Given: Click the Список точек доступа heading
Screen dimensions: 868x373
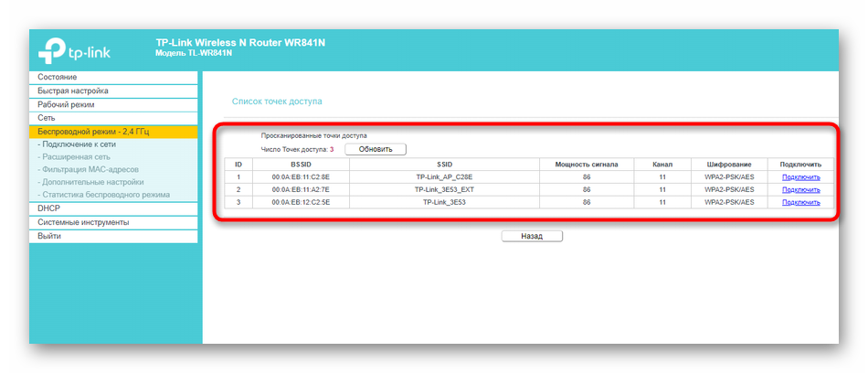Looking at the screenshot, I should pyautogui.click(x=277, y=101).
